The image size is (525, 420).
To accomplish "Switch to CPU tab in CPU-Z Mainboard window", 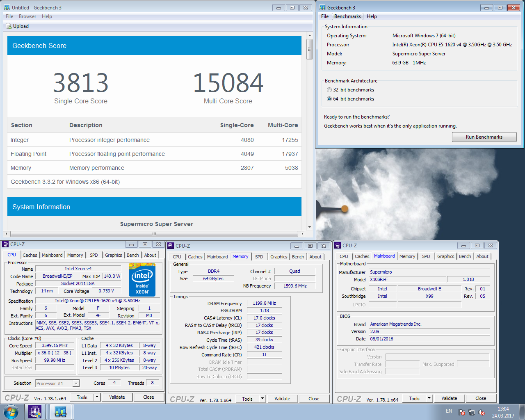I will pos(344,256).
